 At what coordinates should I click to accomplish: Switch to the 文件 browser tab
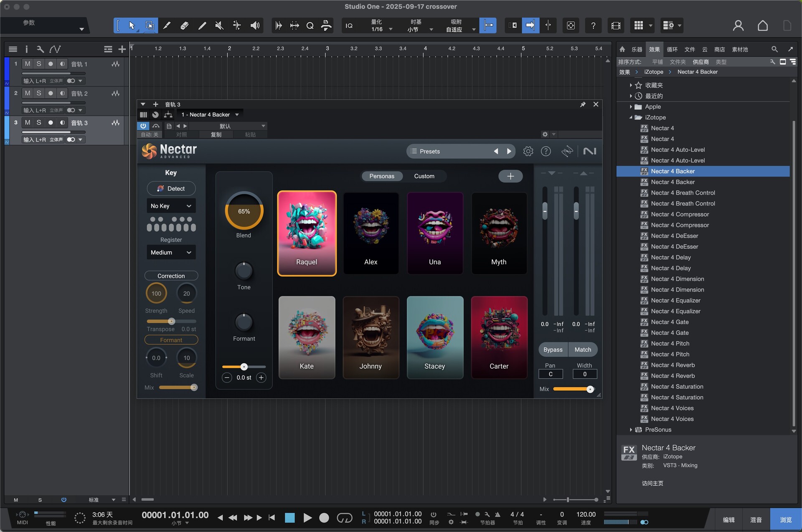click(690, 49)
